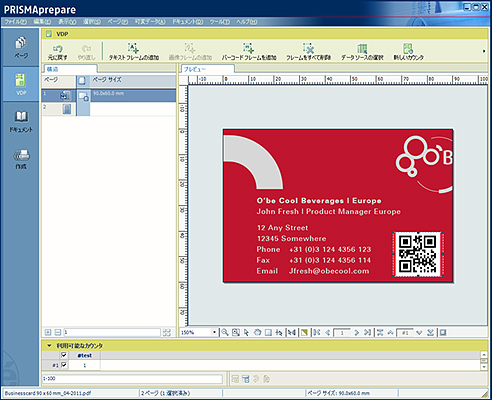
Task: Open the 編集 menu
Action: (42, 22)
